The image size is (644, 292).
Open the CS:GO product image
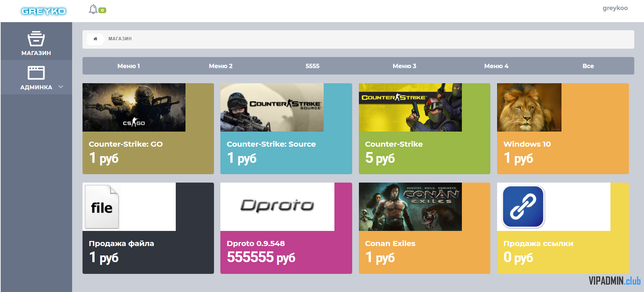(134, 107)
